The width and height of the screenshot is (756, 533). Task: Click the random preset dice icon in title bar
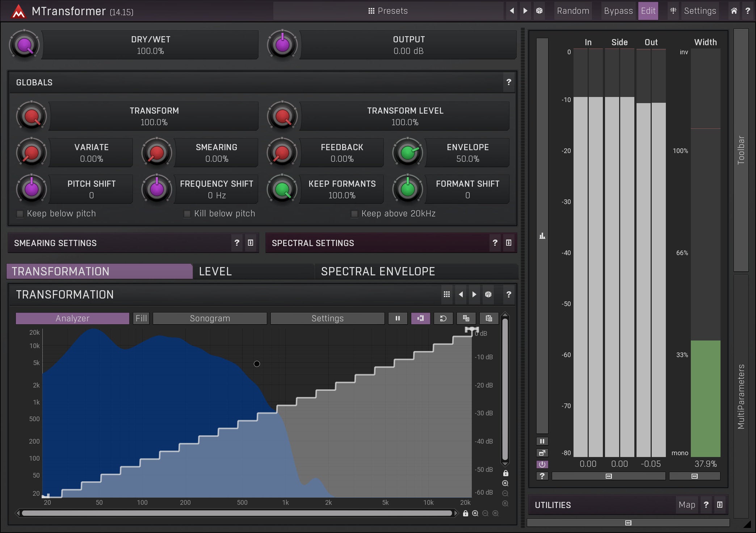pos(539,11)
